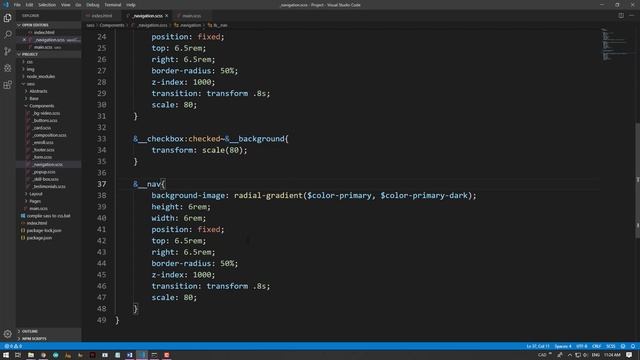Switch to the index.html editor tab
Image resolution: width=640 pixels, height=360 pixels.
coord(102,16)
